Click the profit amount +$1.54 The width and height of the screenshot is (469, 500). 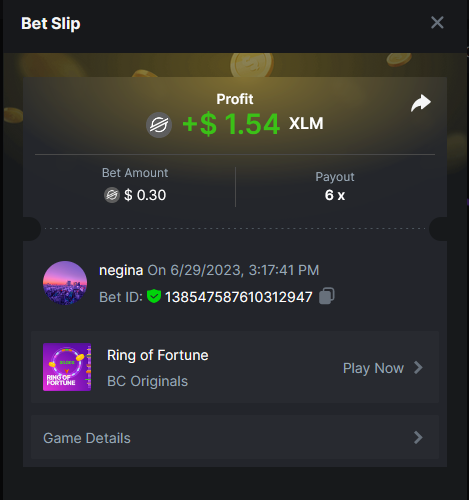231,124
